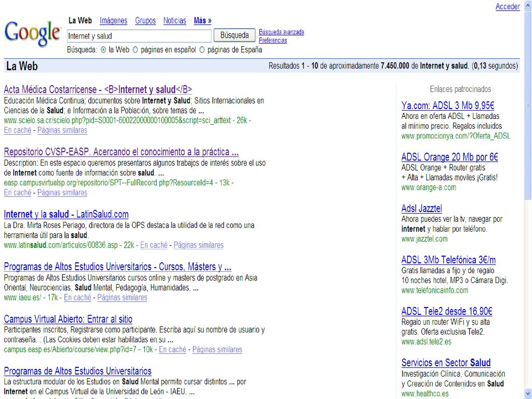Viewport: 532px width, 399px height.
Task: Click the www.scielo.sa.cr URL text
Action: pyautogui.click(x=117, y=121)
